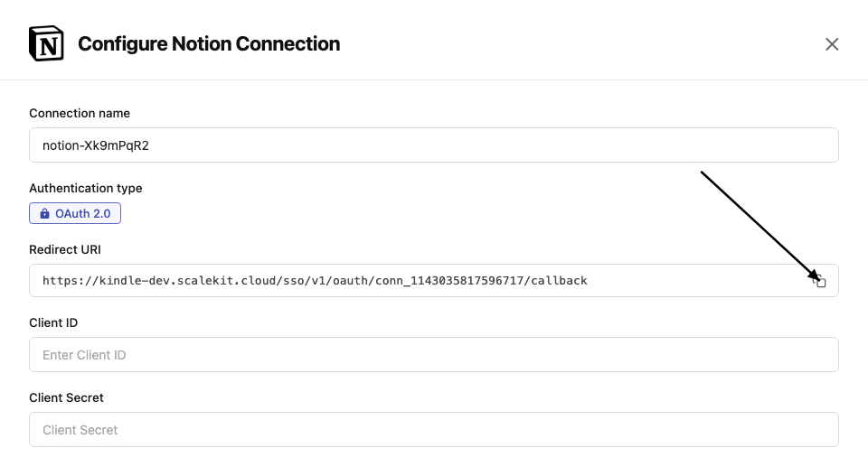Click the Authentication type label
This screenshot has width=868, height=476.
[x=86, y=189]
